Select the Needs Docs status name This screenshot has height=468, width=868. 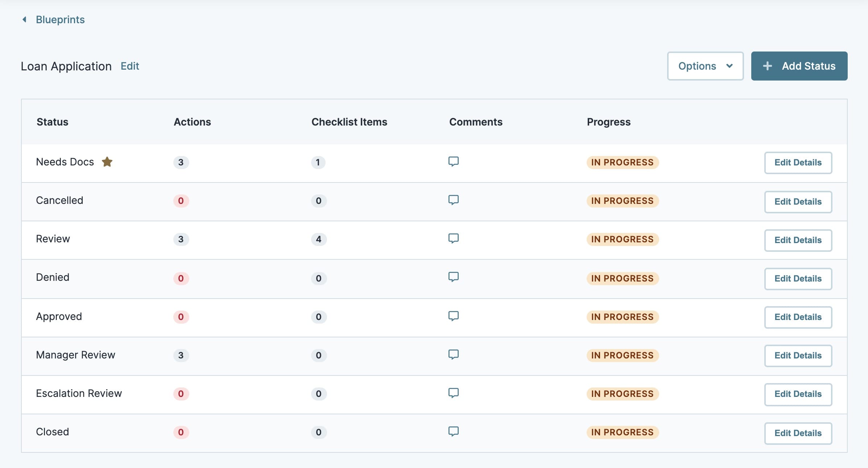pyautogui.click(x=65, y=162)
